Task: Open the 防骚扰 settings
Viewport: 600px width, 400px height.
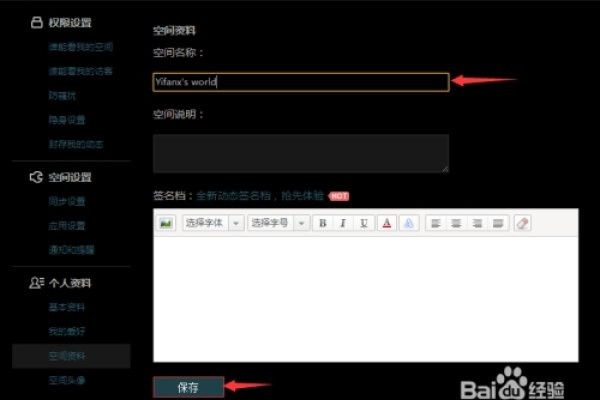Action: click(x=62, y=96)
